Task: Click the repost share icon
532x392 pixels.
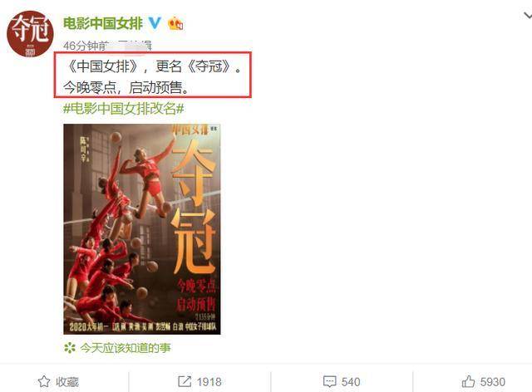Action: [x=185, y=381]
